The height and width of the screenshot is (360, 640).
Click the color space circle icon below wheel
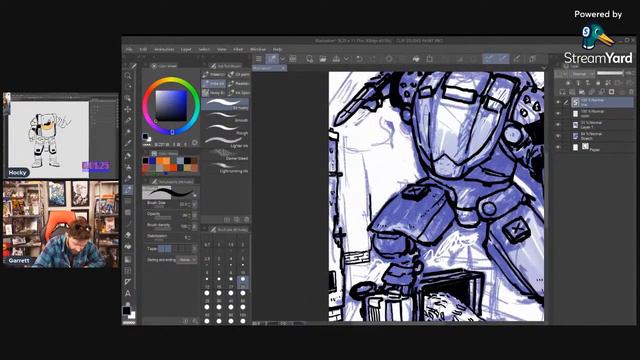point(195,143)
